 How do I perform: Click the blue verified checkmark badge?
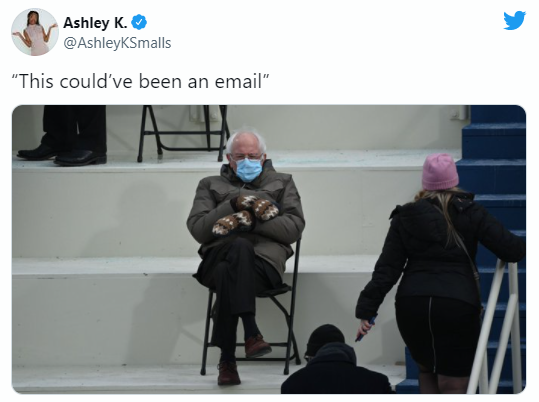click(x=139, y=23)
